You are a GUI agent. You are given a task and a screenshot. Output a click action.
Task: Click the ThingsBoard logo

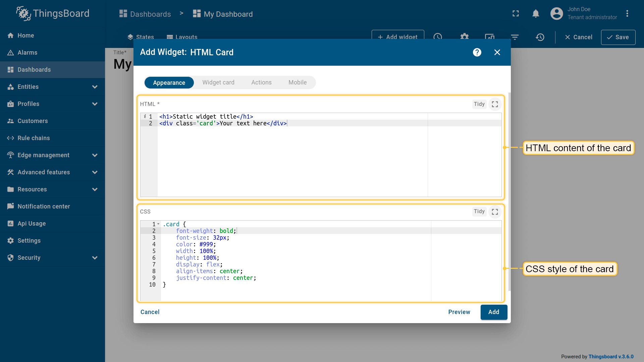point(53,13)
